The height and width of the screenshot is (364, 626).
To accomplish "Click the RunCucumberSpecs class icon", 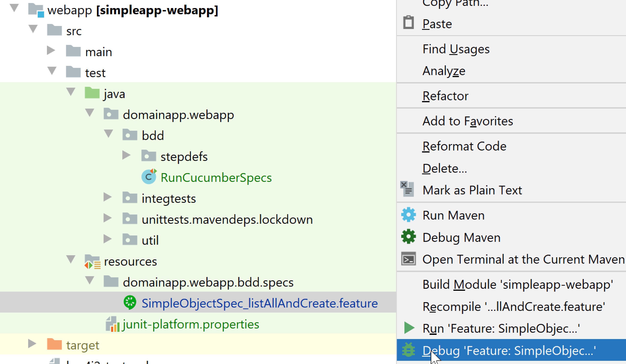I will point(149,177).
